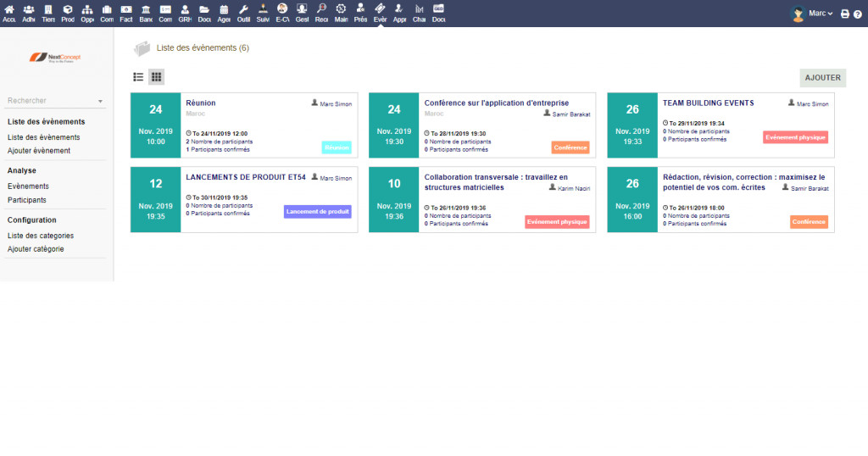The image size is (868, 456).
Task: Open Conférence sur l'application d'entreprise event
Action: coord(497,103)
